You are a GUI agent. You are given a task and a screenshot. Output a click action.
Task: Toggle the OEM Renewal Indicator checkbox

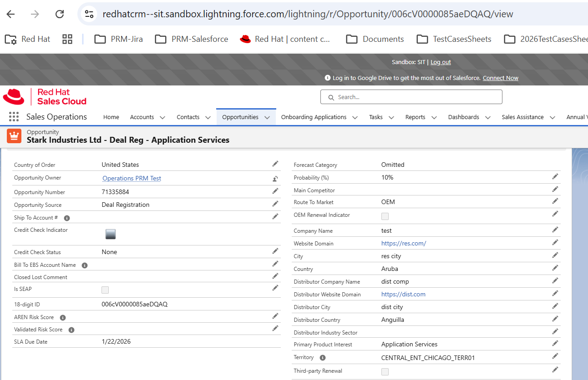point(385,216)
